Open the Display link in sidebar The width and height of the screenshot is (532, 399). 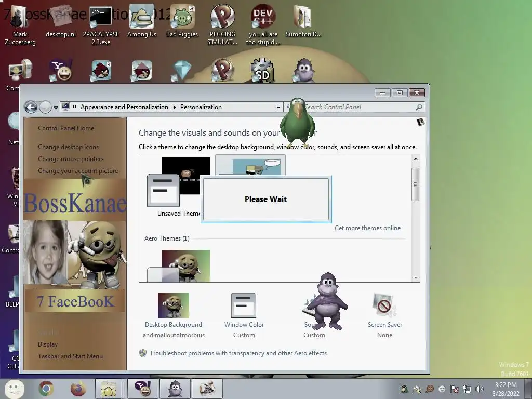(x=48, y=344)
